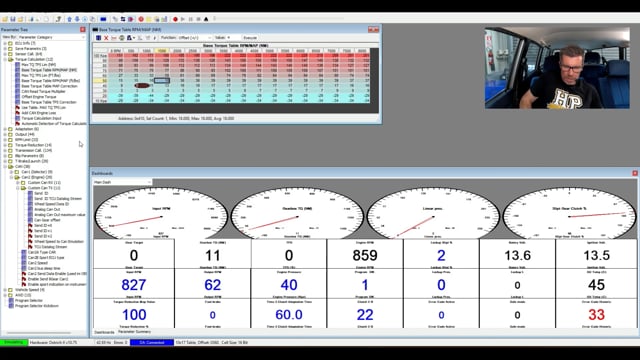Viewport: 640px width, 360px height.
Task: Expand the Adaptation folder
Action: [5, 129]
